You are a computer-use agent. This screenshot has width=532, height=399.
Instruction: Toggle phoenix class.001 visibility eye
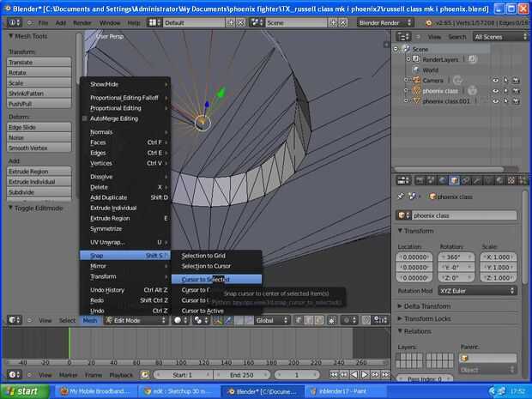495,101
